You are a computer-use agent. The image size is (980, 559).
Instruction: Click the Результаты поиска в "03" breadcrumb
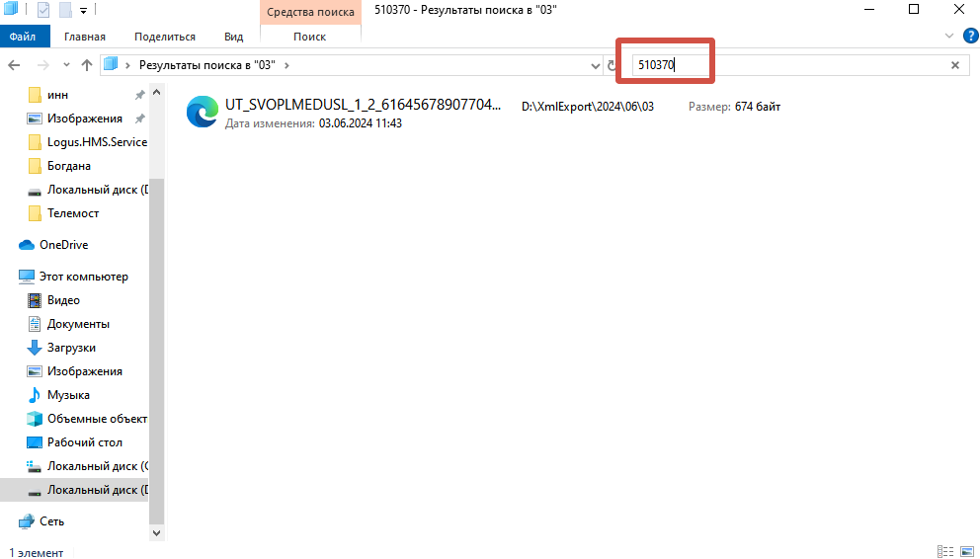point(206,65)
